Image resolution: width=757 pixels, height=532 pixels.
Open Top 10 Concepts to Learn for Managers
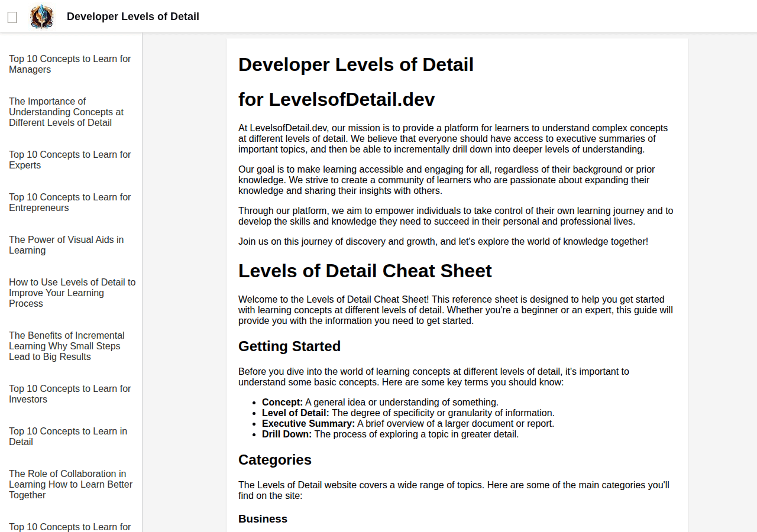70,64
